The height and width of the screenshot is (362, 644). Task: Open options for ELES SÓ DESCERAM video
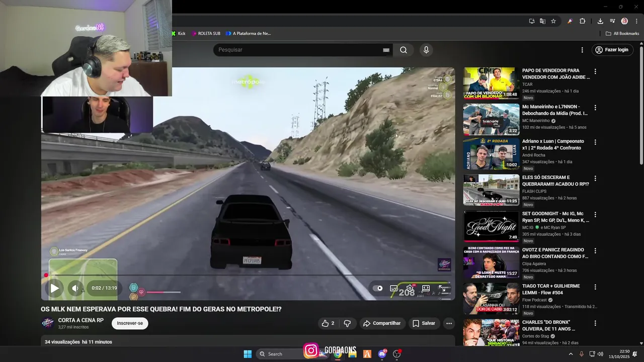point(595,178)
